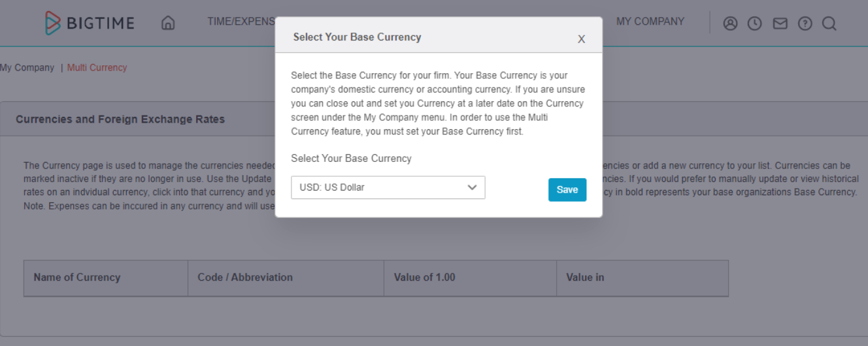868x346 pixels.
Task: Open the MY COMPANY menu
Action: (650, 22)
